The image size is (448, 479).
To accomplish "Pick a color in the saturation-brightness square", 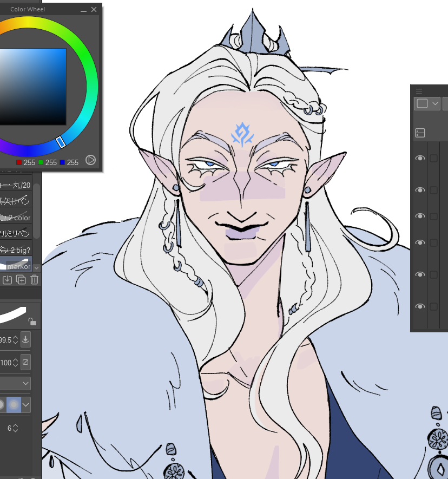I will point(33,87).
